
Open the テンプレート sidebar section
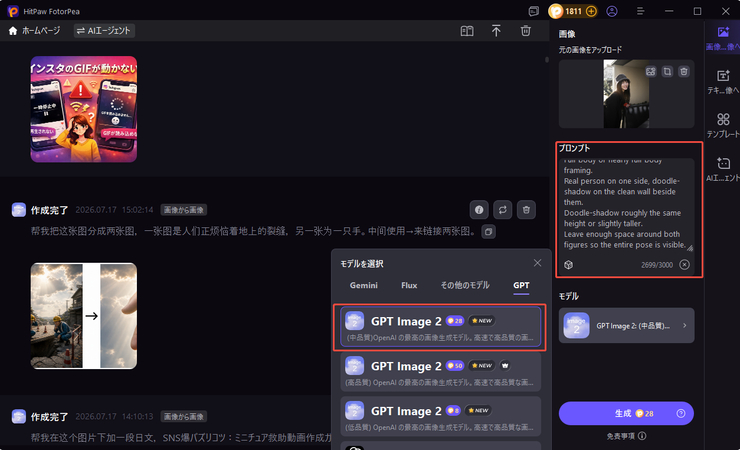click(723, 125)
